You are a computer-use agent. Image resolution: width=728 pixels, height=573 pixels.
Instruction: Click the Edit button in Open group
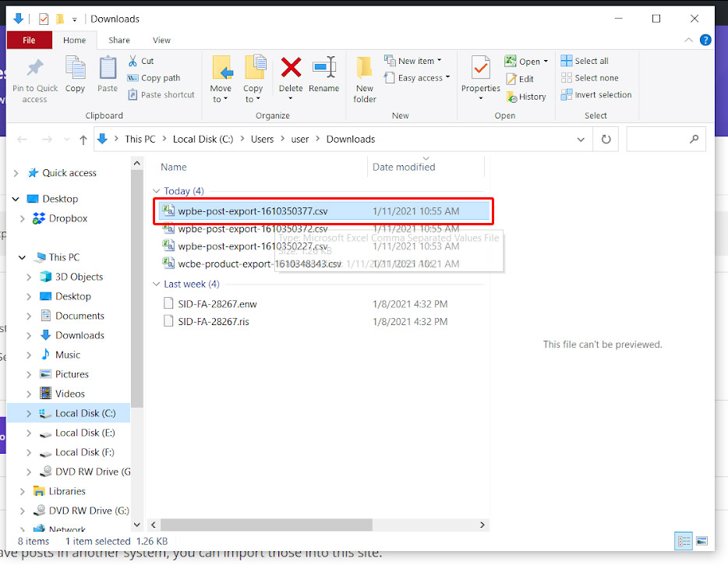coord(520,79)
